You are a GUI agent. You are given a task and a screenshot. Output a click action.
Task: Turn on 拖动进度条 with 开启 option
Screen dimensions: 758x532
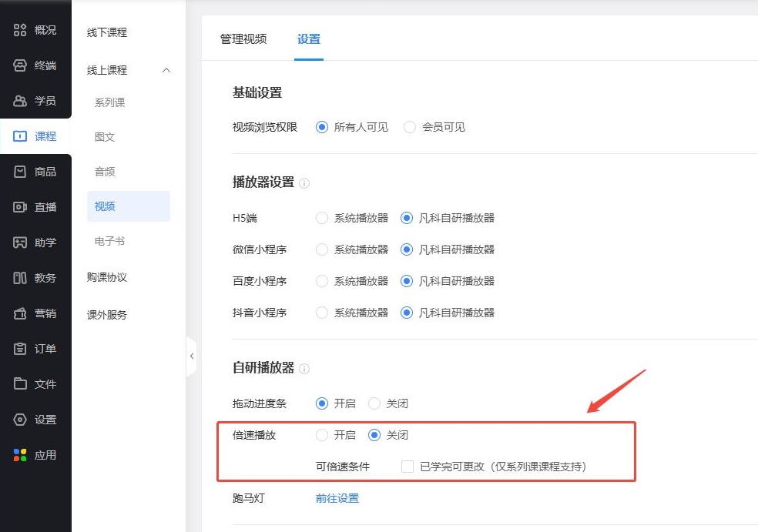(322, 403)
